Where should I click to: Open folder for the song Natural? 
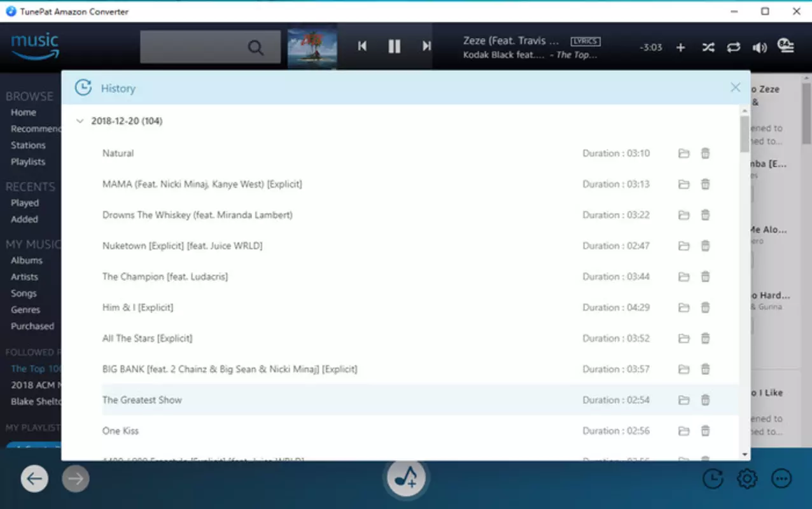(x=683, y=153)
